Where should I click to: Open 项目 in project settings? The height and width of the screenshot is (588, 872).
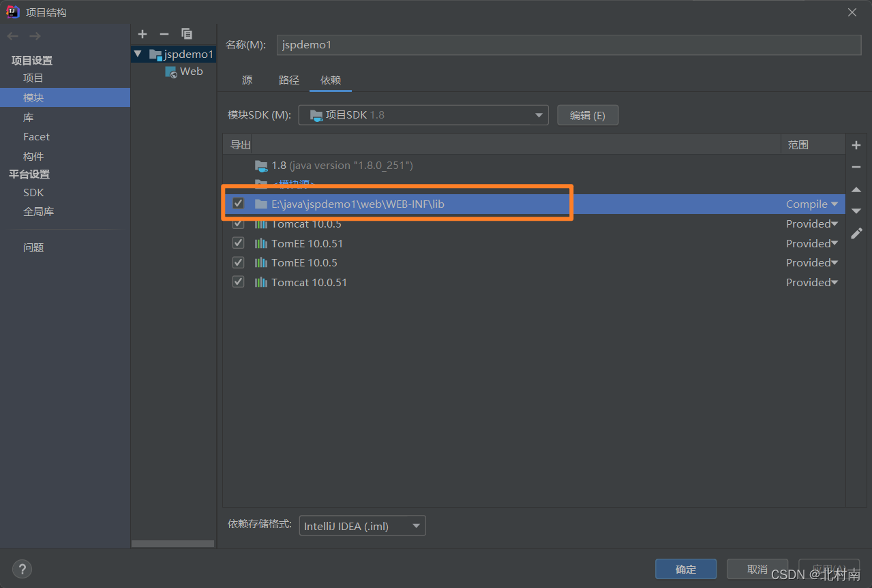[x=33, y=78]
